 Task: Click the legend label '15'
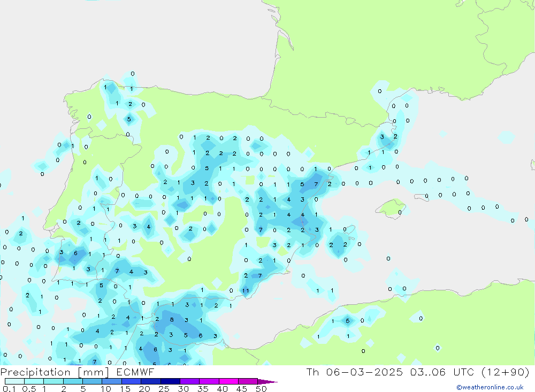[x=125, y=389]
